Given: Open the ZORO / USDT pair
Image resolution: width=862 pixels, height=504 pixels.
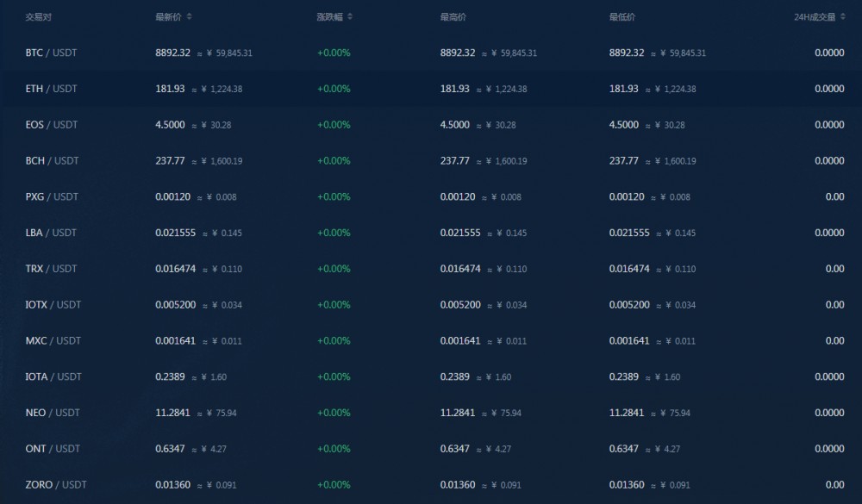Looking at the screenshot, I should click(56, 485).
